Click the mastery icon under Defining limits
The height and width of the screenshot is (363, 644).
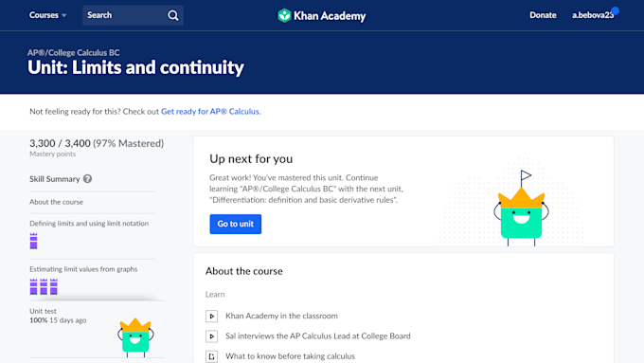pyautogui.click(x=34, y=241)
